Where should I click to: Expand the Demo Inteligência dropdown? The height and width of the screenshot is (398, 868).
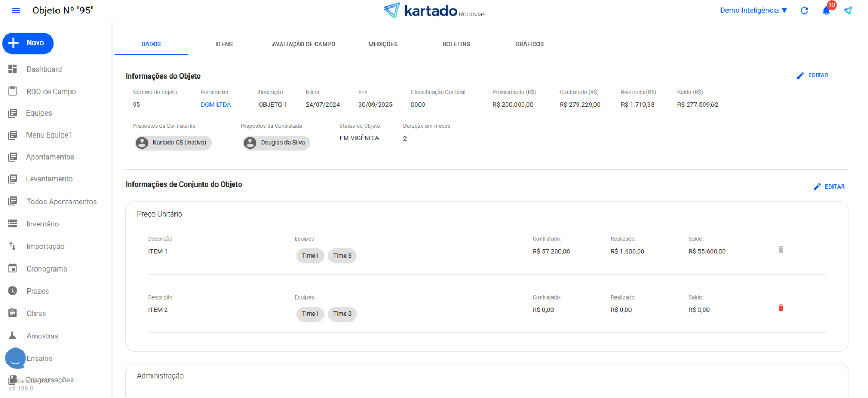point(753,10)
